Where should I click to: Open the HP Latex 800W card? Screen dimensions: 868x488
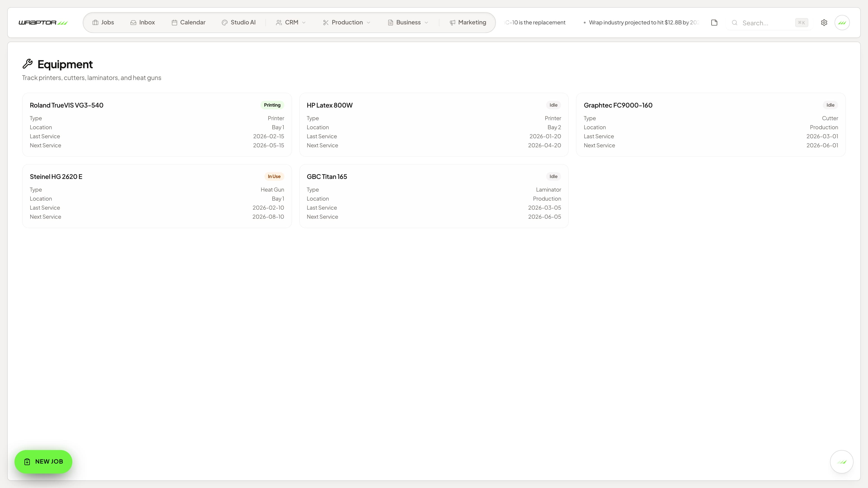(434, 125)
